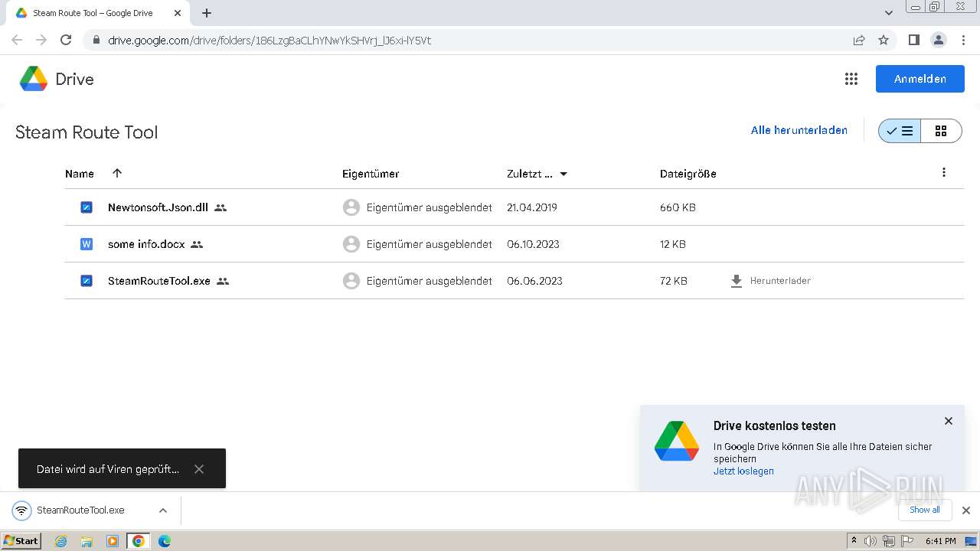The image size is (980, 551).
Task: Launch Microsoft Edge from the taskbar
Action: (x=164, y=541)
